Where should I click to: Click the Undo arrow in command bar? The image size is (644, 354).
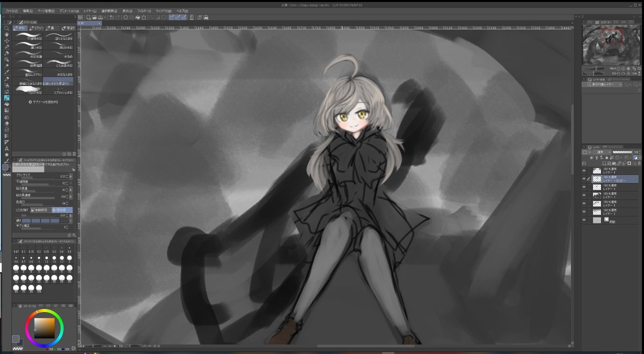[111, 17]
